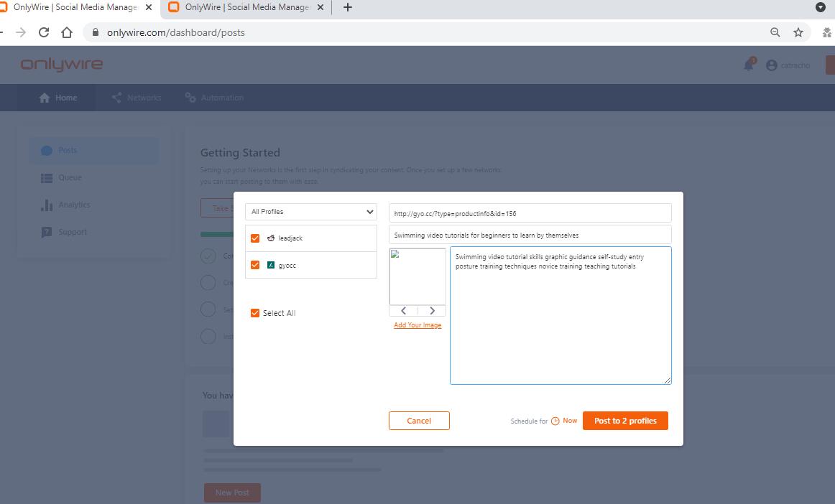Viewport: 835px width, 504px height.
Task: Show the previous image with left arrow
Action: [404, 311]
